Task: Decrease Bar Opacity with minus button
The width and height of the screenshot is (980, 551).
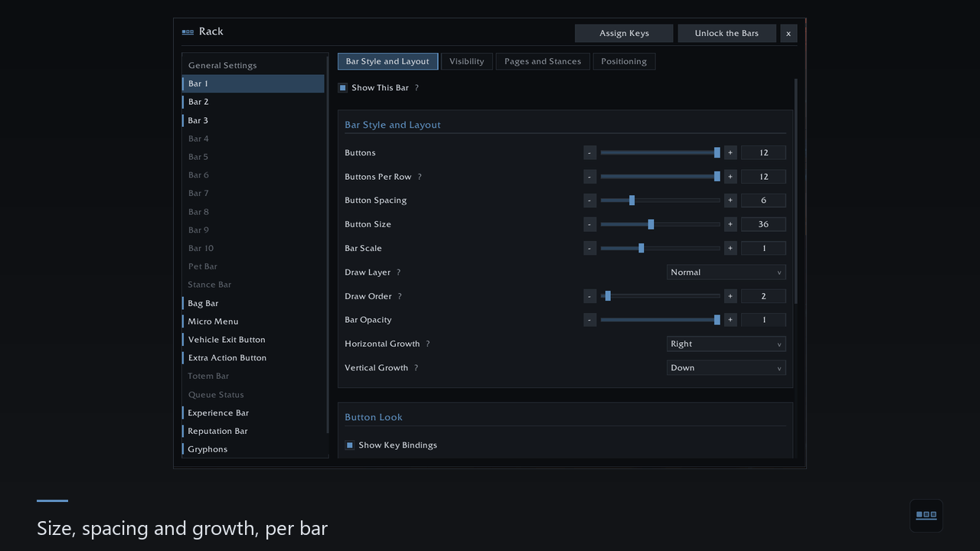Action: click(590, 320)
